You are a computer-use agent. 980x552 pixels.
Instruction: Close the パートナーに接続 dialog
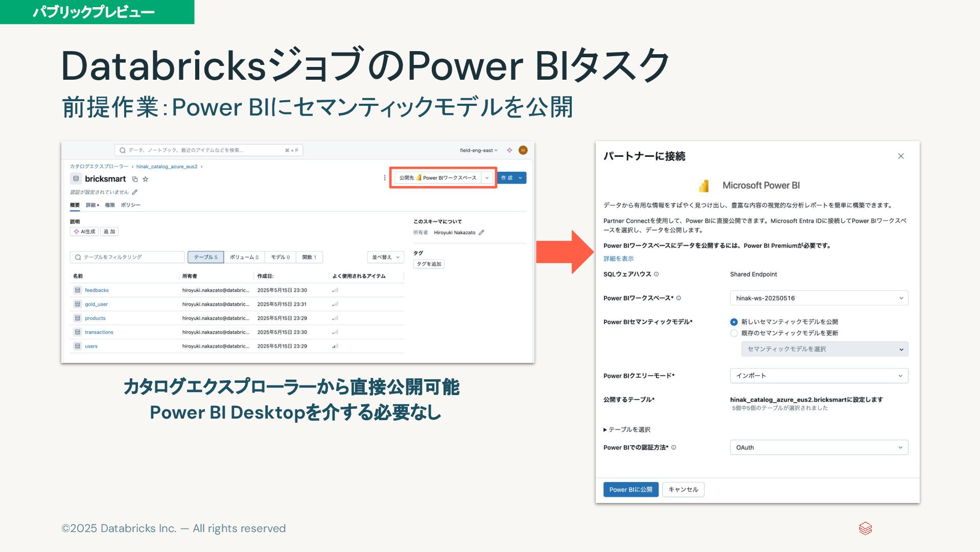(901, 156)
